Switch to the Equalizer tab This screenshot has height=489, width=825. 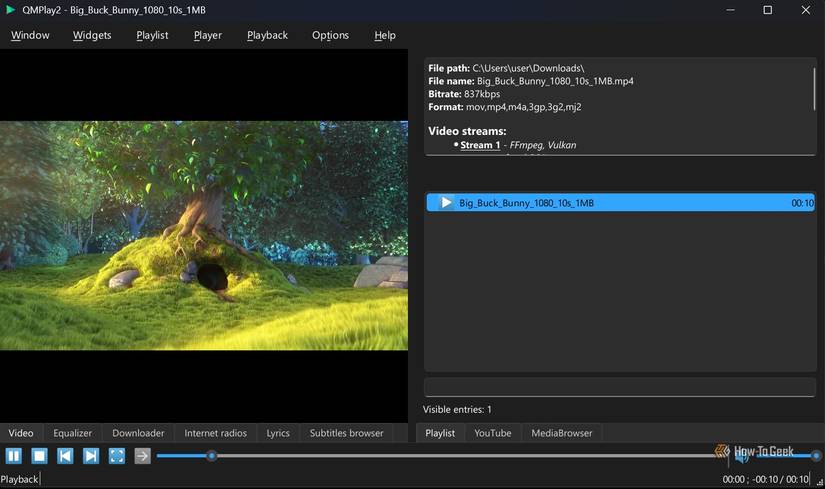pos(73,433)
